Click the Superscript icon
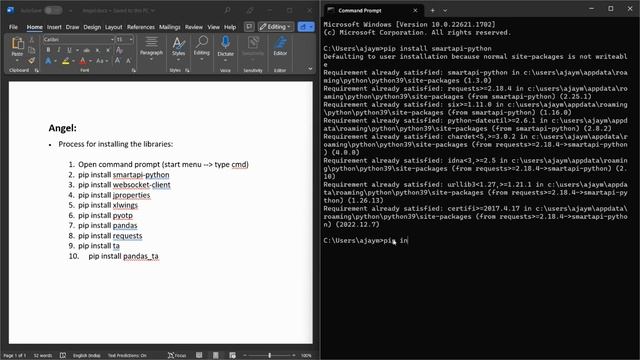640x360 pixels. pos(108,50)
